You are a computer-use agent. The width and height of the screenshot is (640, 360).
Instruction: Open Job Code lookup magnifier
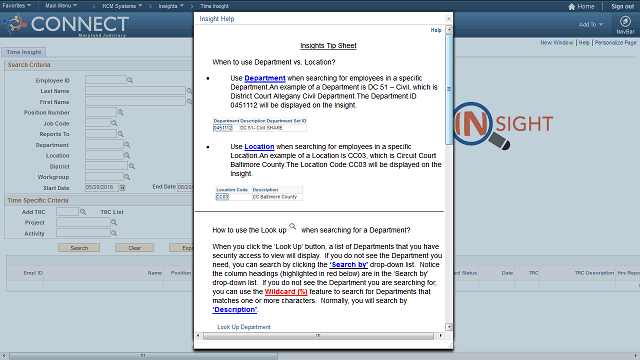pos(114,123)
